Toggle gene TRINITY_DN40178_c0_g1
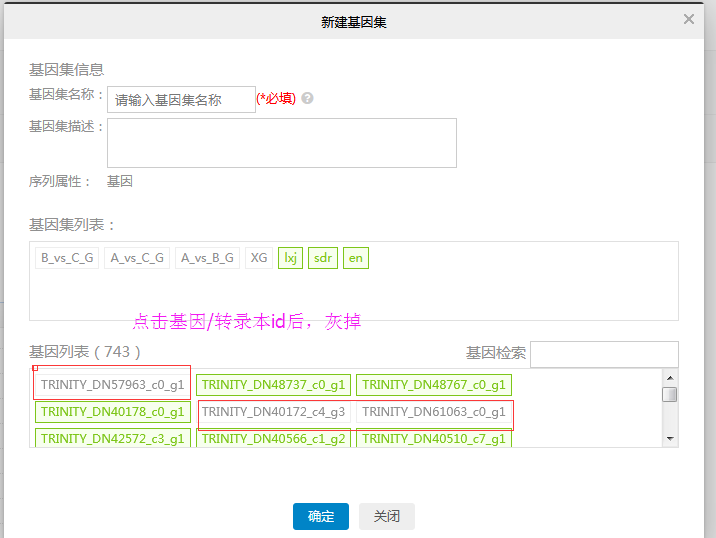 pyautogui.click(x=113, y=412)
